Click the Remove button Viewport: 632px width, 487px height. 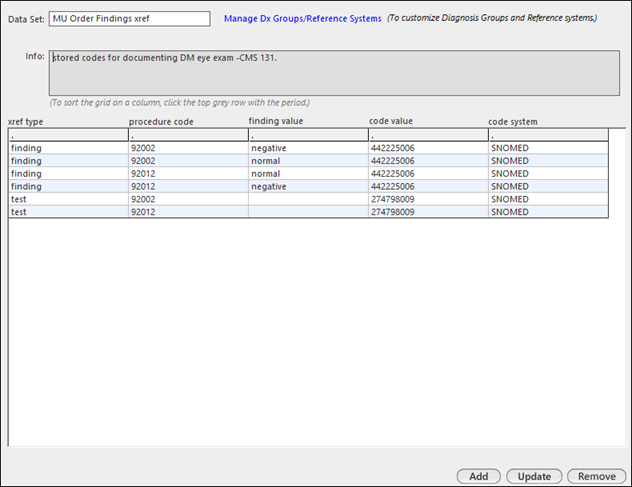tap(597, 476)
